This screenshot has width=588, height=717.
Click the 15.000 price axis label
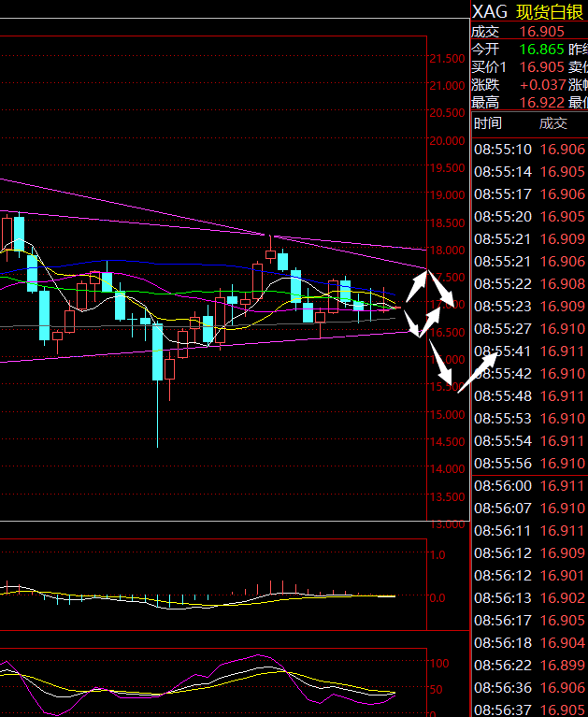coord(447,415)
